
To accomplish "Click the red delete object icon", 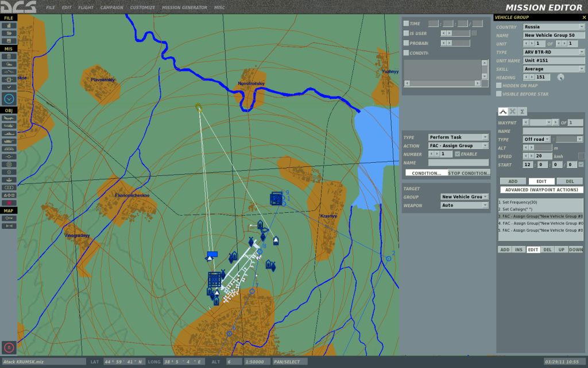I will [x=9, y=203].
